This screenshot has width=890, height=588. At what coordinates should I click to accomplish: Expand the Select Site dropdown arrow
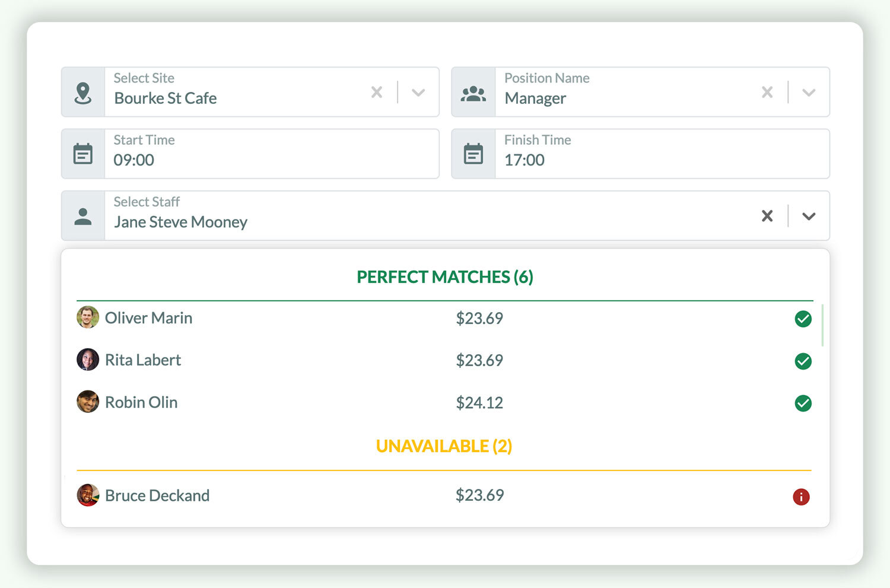click(418, 93)
